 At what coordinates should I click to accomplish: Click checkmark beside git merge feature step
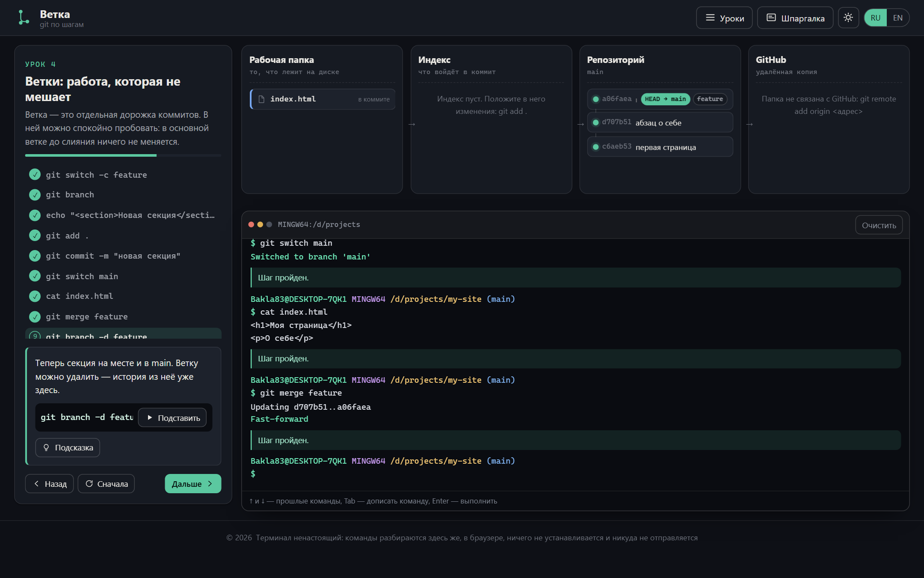point(35,316)
